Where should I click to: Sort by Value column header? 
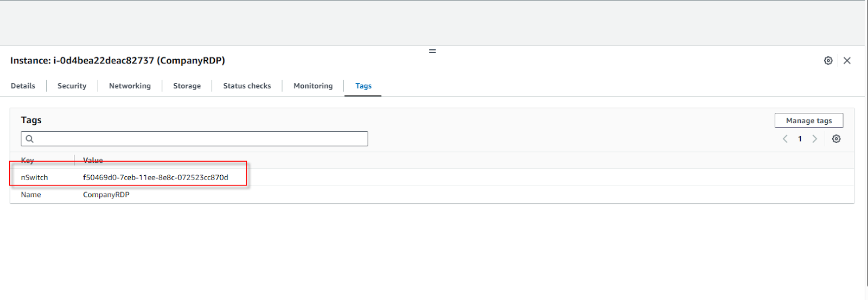(x=93, y=160)
